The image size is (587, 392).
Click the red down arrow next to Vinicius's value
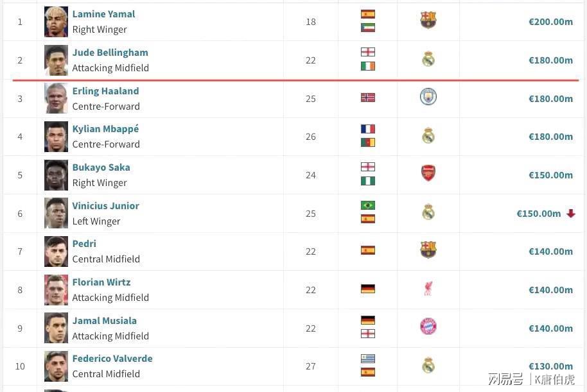point(571,214)
